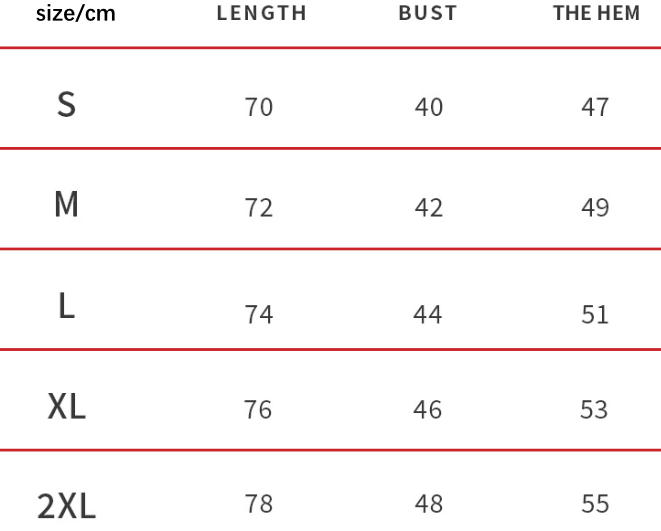This screenshot has width=661, height=531.
Task: Click length value 70 for size S
Action: click(258, 106)
